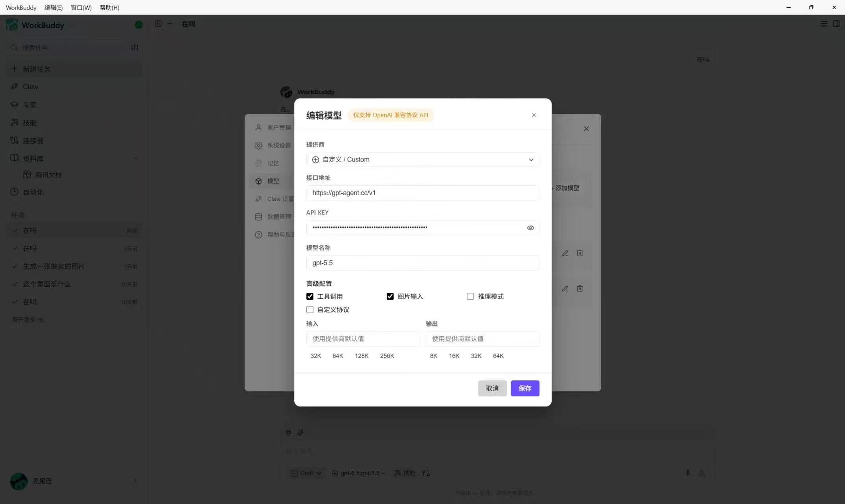The image size is (845, 504).
Task: Click 添加模型 in the settings window
Action: tap(566, 188)
